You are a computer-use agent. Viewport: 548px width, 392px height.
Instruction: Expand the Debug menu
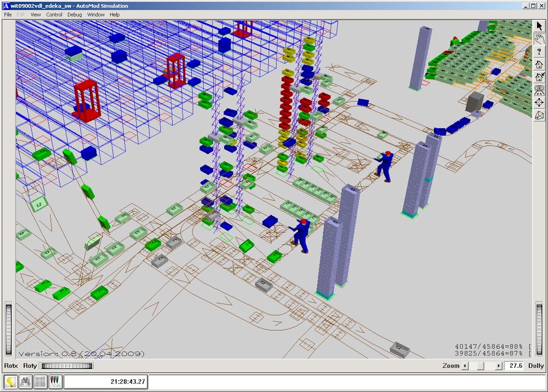click(75, 15)
